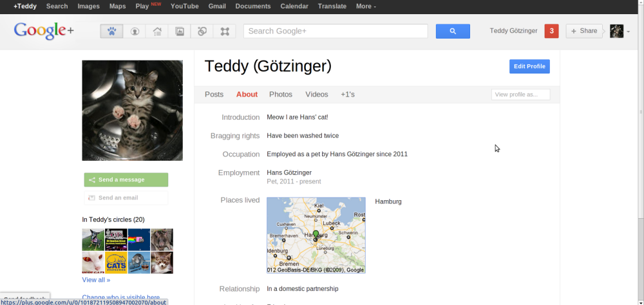Click +Teddy in the top bar

click(x=25, y=6)
